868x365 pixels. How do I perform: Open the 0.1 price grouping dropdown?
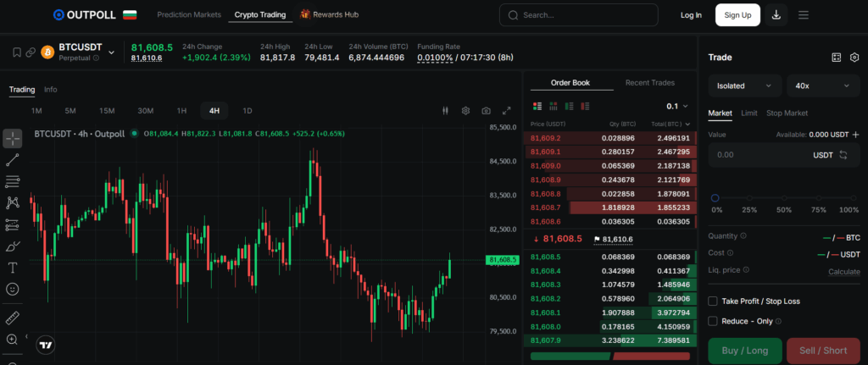[677, 106]
